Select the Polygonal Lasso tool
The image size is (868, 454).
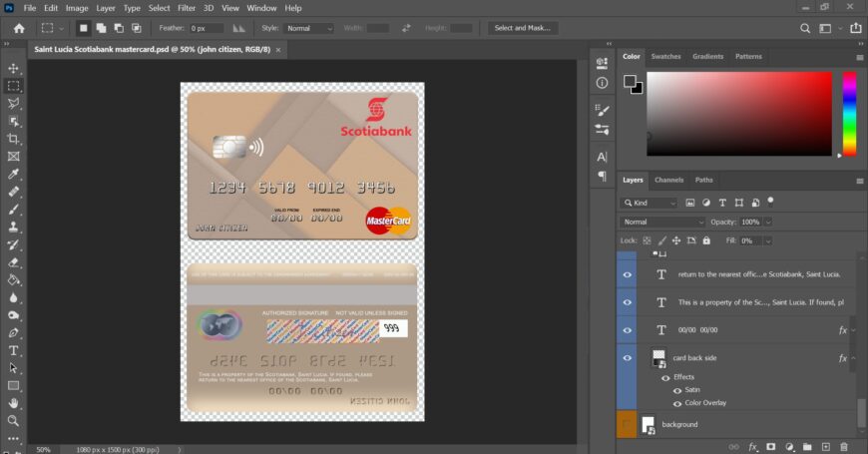pos(13,104)
